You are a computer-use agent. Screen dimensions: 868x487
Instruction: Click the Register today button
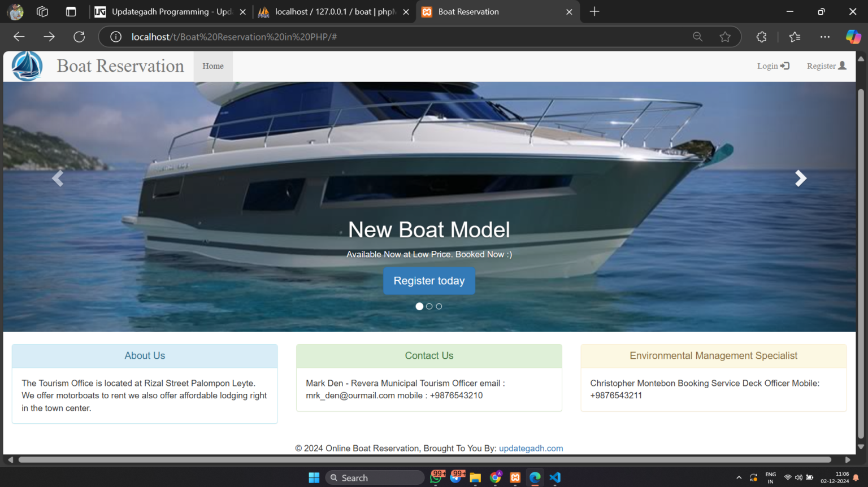click(x=429, y=281)
